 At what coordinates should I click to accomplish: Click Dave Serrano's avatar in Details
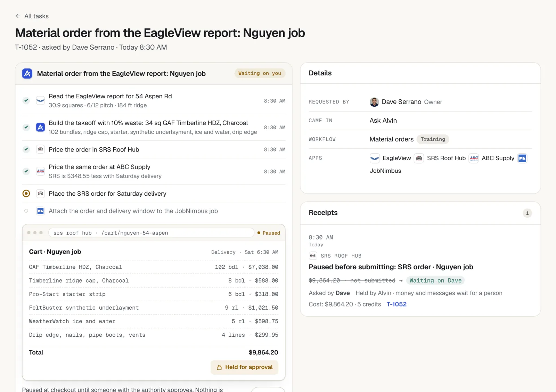[374, 102]
